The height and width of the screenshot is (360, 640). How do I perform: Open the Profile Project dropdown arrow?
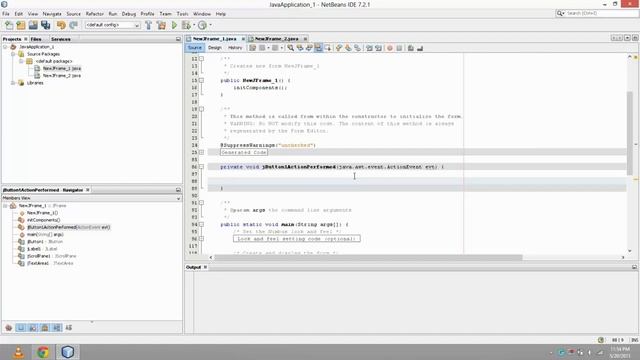[210, 25]
